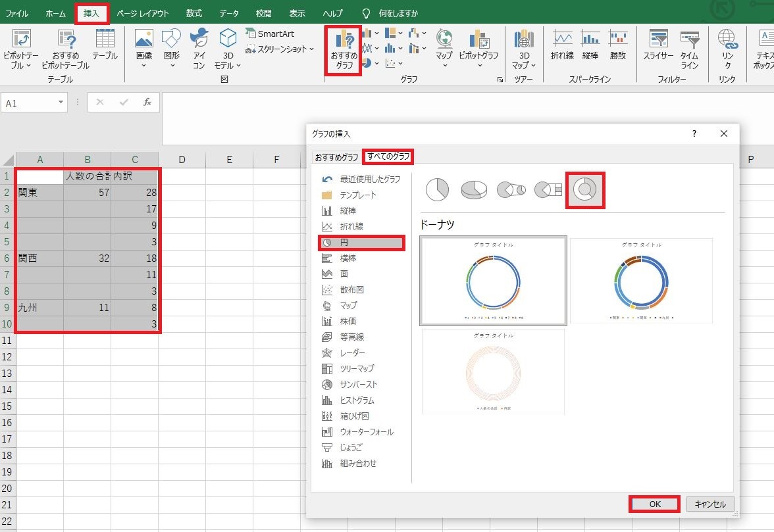Switch to the ホーム tab
This screenshot has width=774, height=532.
pyautogui.click(x=55, y=13)
